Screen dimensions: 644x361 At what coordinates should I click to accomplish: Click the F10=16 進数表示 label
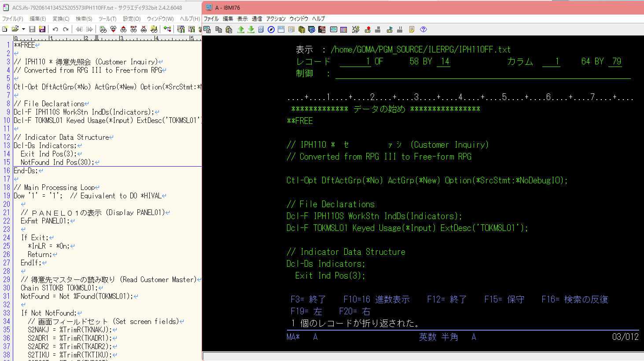pos(377,299)
